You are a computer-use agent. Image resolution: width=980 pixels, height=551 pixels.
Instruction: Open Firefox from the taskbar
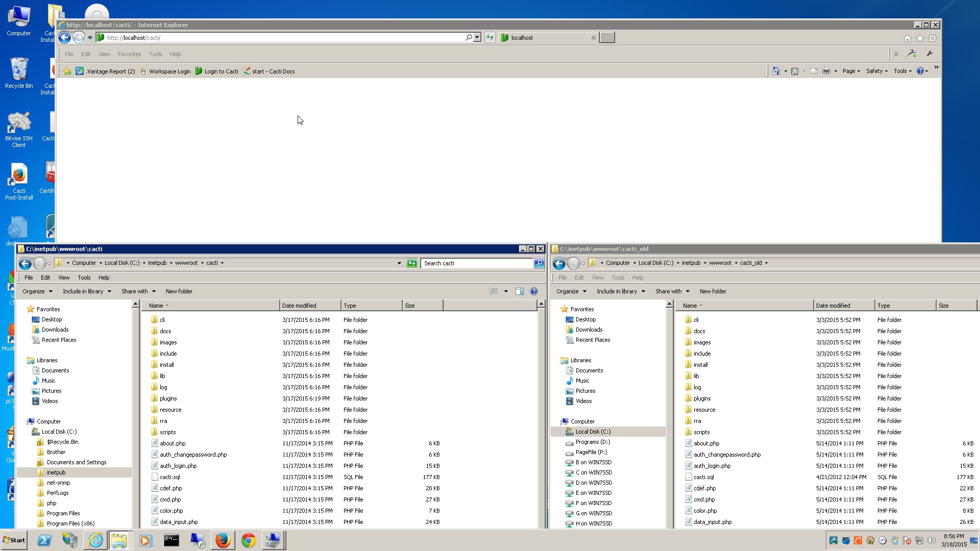click(223, 540)
